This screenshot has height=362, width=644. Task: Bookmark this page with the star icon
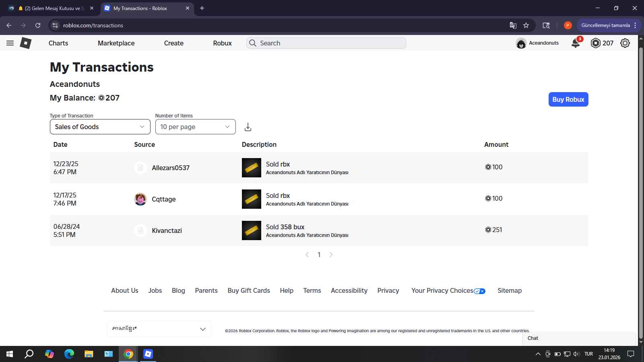coord(526,25)
